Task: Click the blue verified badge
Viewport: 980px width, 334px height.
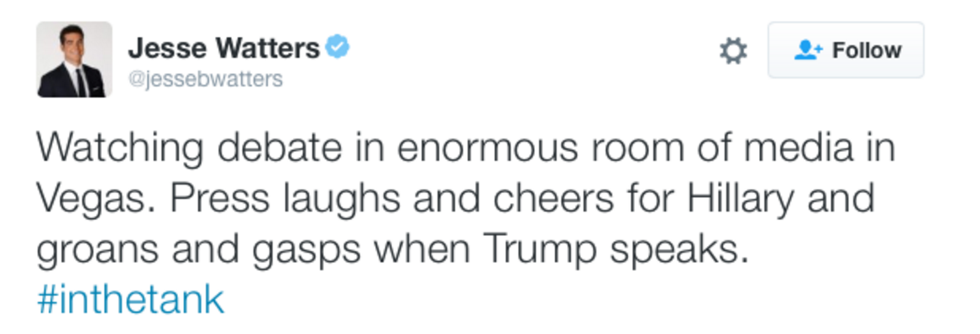Action: [x=338, y=48]
